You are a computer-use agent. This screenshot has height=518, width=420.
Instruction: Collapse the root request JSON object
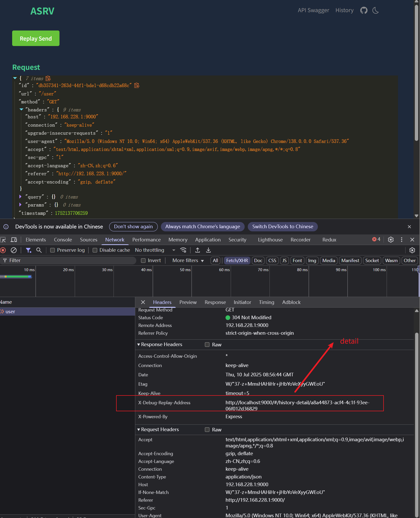[x=15, y=78]
